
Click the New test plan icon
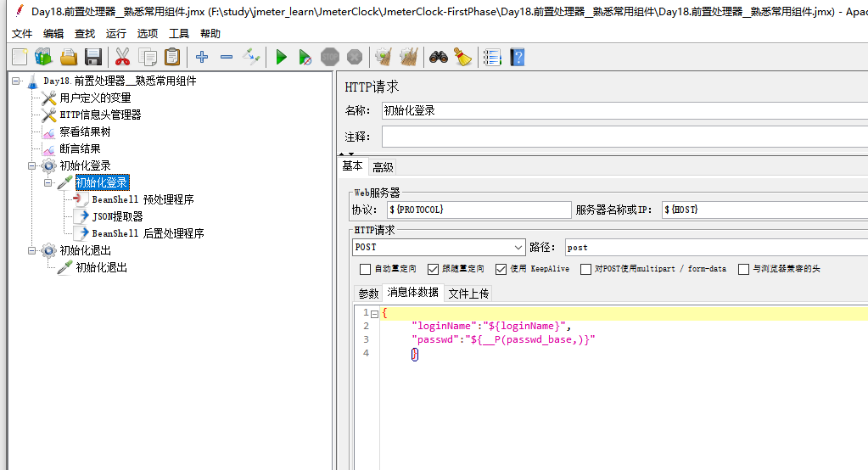[20, 57]
